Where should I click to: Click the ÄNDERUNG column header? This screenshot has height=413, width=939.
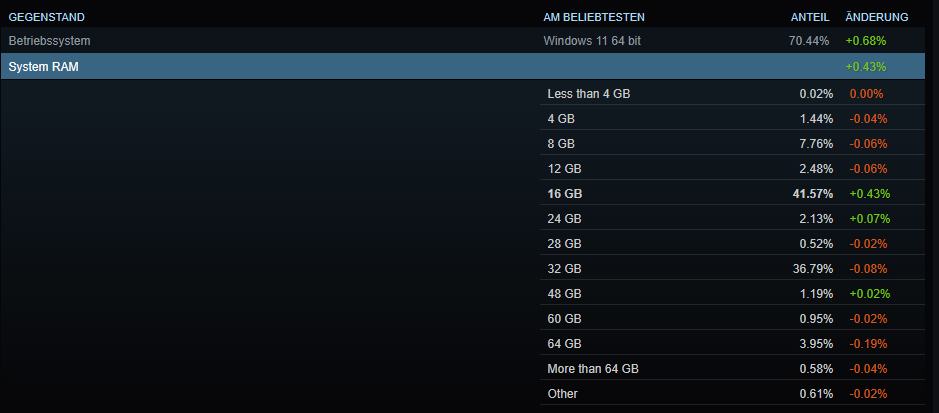[877, 17]
